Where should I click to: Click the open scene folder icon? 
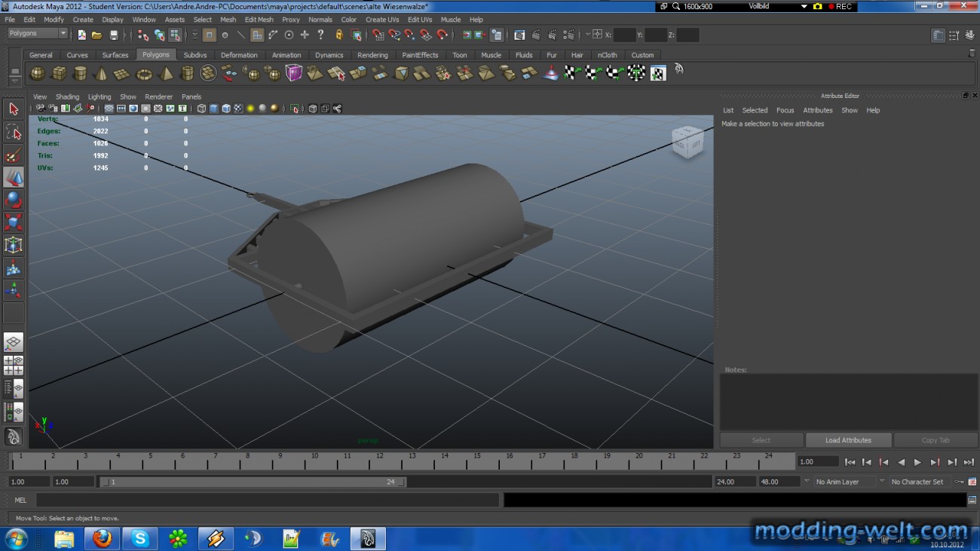click(96, 35)
